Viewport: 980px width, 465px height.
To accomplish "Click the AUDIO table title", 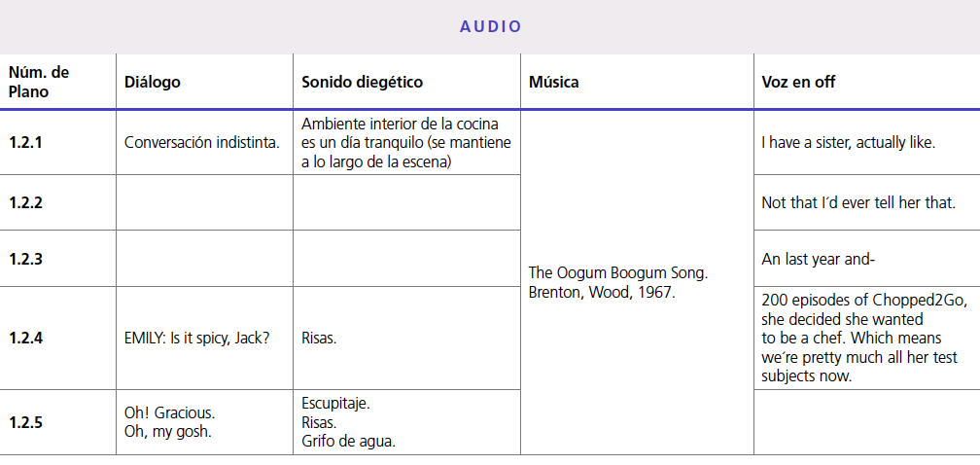I will (x=490, y=26).
